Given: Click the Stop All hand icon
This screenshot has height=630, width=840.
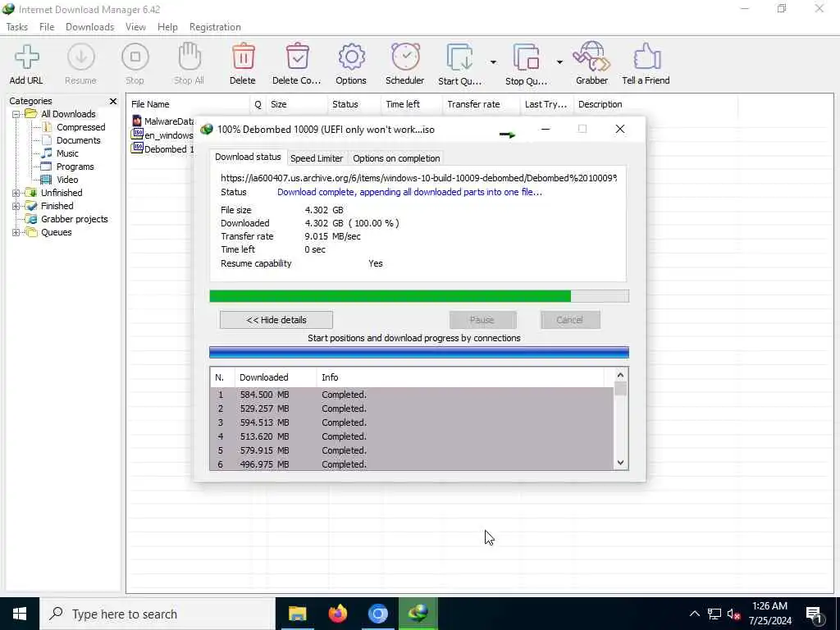Looking at the screenshot, I should [189, 57].
